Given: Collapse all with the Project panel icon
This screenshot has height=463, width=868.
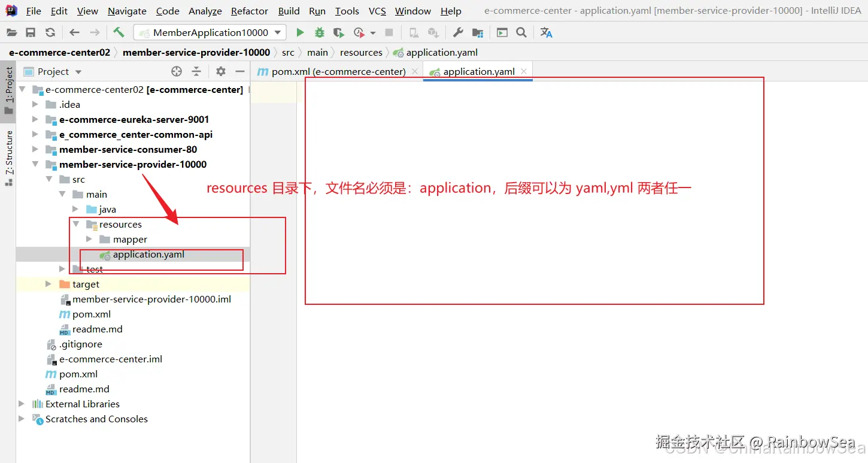Looking at the screenshot, I should [196, 71].
